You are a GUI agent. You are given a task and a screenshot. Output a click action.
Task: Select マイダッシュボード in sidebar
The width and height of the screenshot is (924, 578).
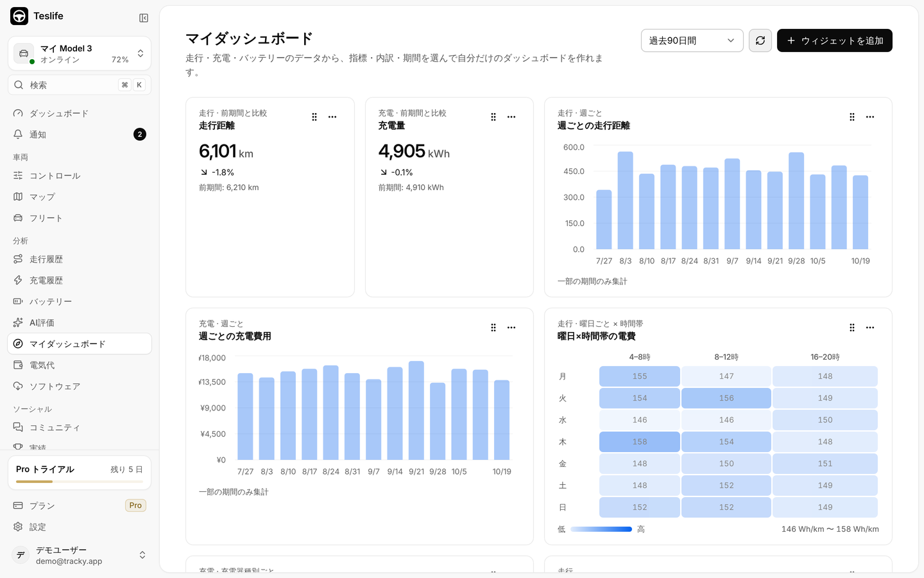[x=80, y=344]
